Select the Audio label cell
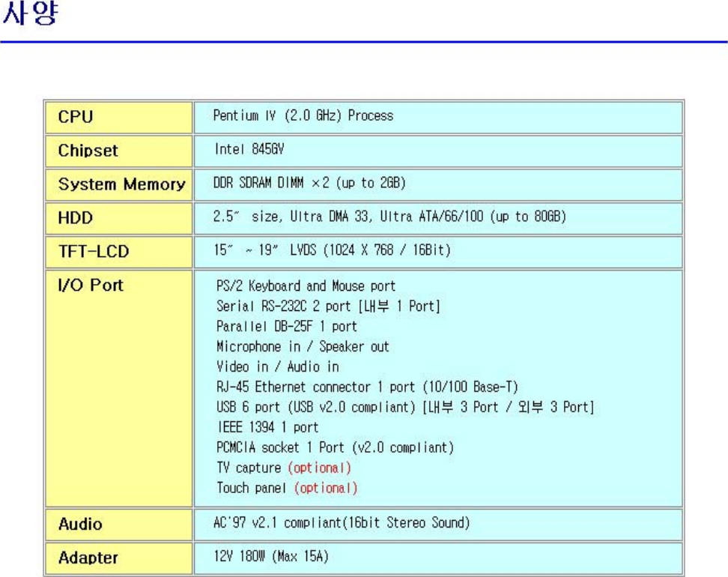The height and width of the screenshot is (577, 728). point(119,525)
